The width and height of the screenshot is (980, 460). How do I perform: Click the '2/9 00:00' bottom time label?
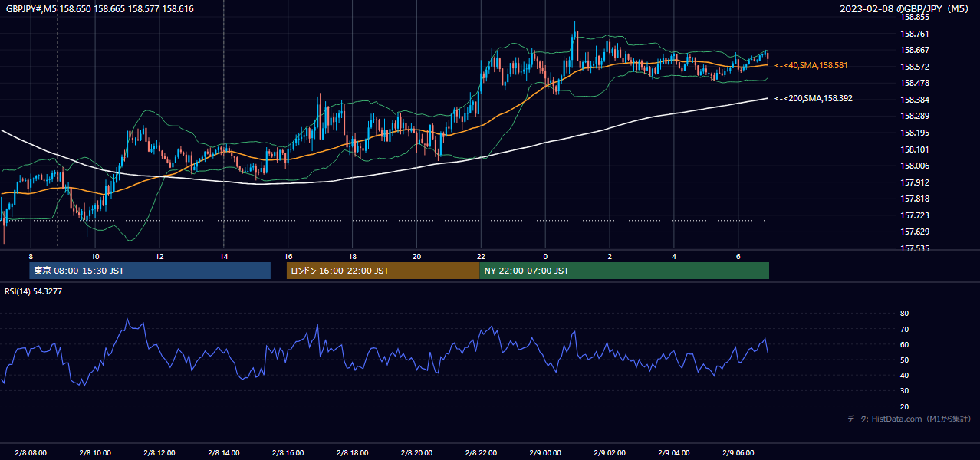pyautogui.click(x=545, y=453)
